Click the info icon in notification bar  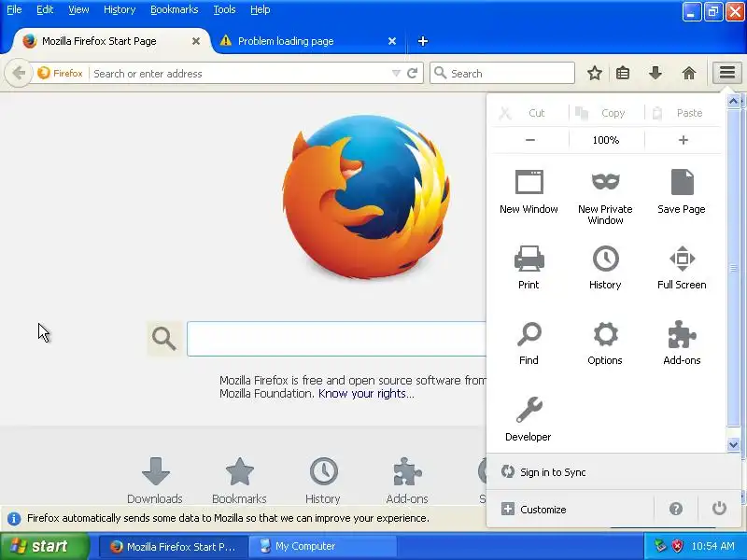14,519
